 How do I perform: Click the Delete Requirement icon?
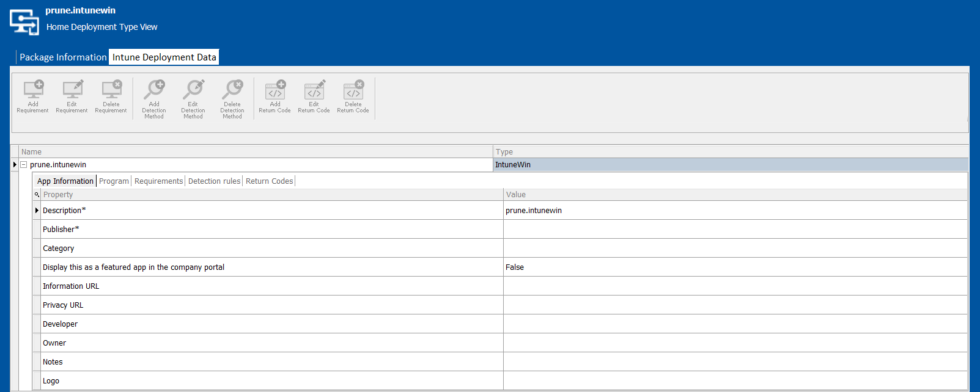(111, 89)
